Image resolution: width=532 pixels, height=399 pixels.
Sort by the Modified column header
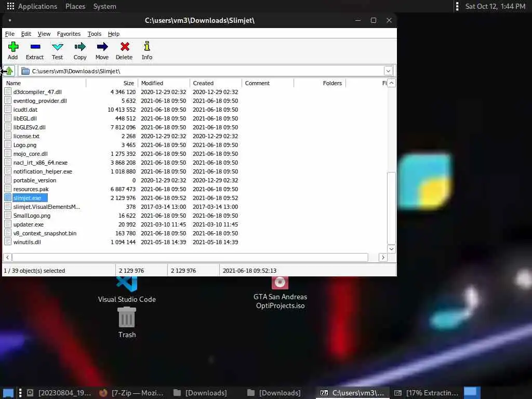[x=164, y=83]
